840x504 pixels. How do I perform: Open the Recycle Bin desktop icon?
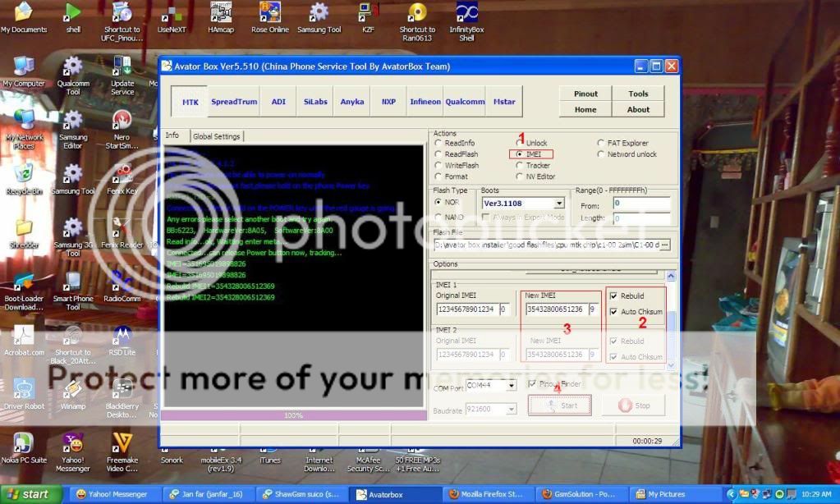(x=23, y=174)
